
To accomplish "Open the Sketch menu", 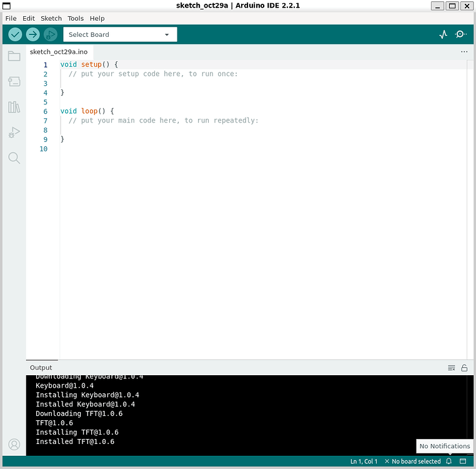I will 51,19.
